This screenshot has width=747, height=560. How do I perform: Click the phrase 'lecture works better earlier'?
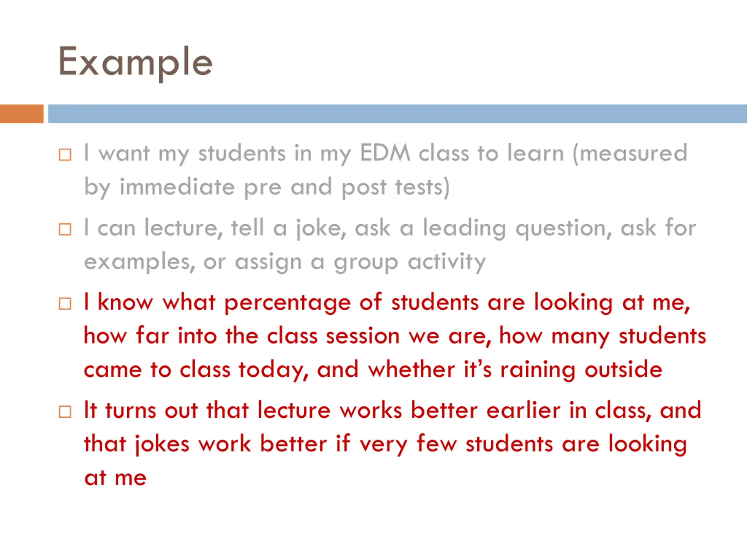tap(409, 410)
